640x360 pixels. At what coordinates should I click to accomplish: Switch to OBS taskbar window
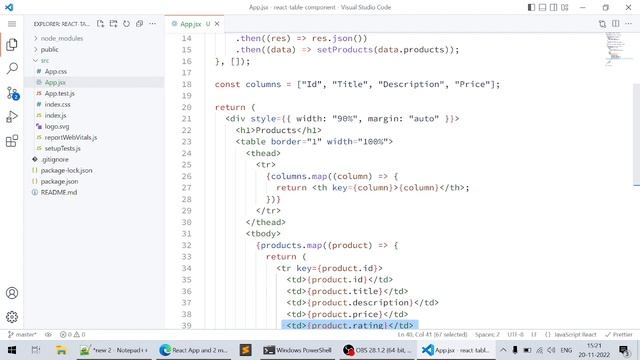tap(377, 350)
